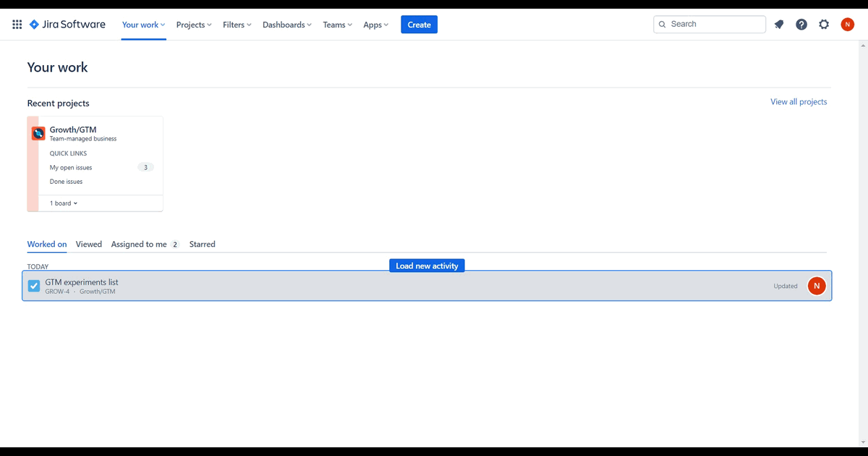
Task: Open the notifications bell icon
Action: pyautogui.click(x=779, y=25)
